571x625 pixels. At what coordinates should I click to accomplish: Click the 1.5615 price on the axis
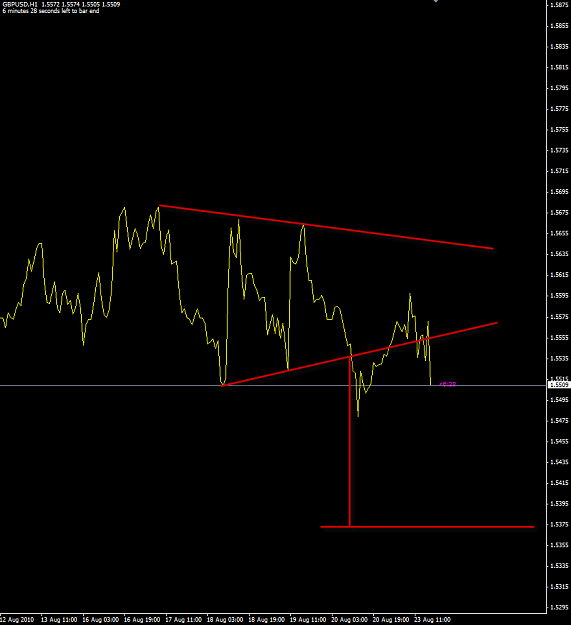click(x=559, y=275)
